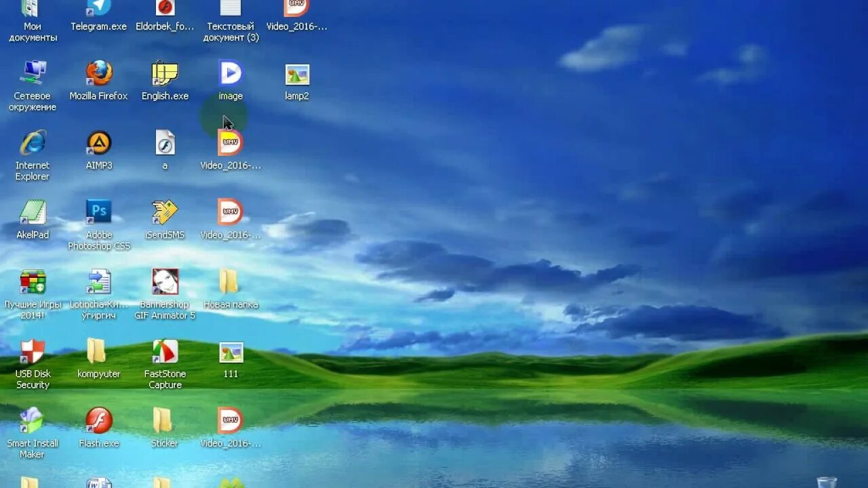
Task: Select the Flash file named 'a'
Action: [165, 150]
